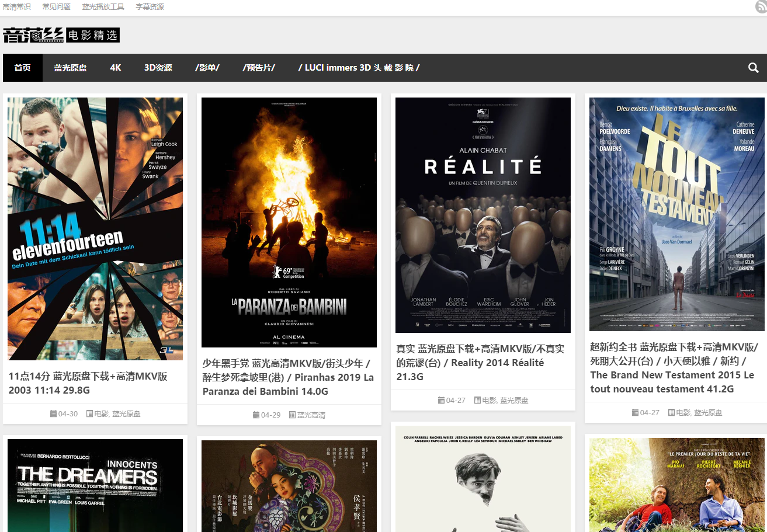The height and width of the screenshot is (532, 767).
Task: Click 电影 category under Brand New Testament card
Action: point(683,413)
